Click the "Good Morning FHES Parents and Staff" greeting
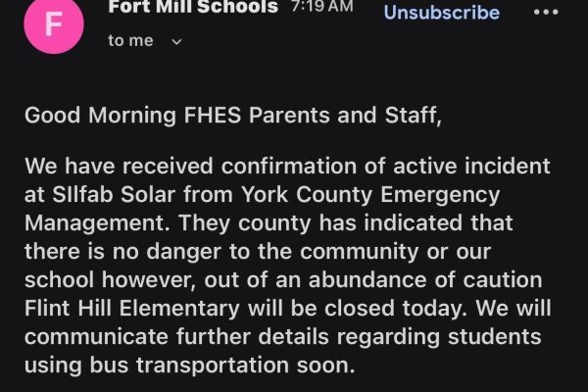588x392 pixels. 233,116
